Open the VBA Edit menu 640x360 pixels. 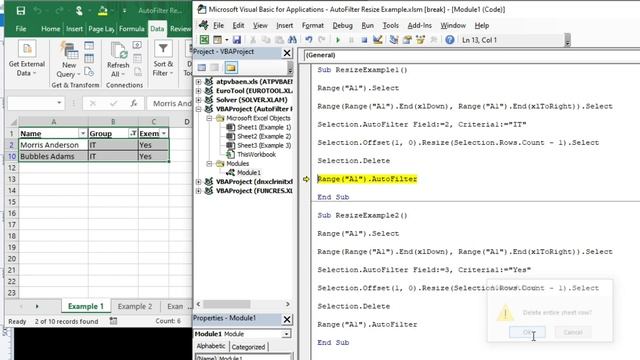[x=238, y=25]
